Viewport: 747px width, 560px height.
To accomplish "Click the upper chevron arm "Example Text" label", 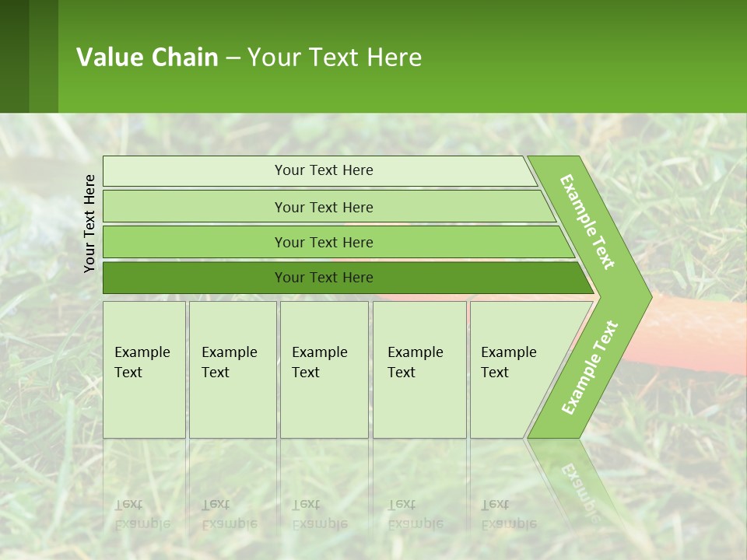I will coord(588,222).
